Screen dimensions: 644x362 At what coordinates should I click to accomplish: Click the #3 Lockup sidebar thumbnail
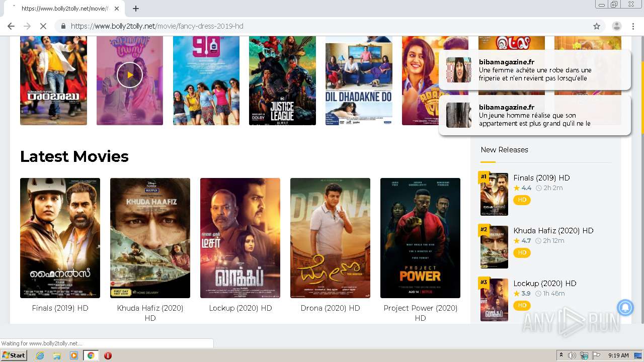click(x=494, y=300)
